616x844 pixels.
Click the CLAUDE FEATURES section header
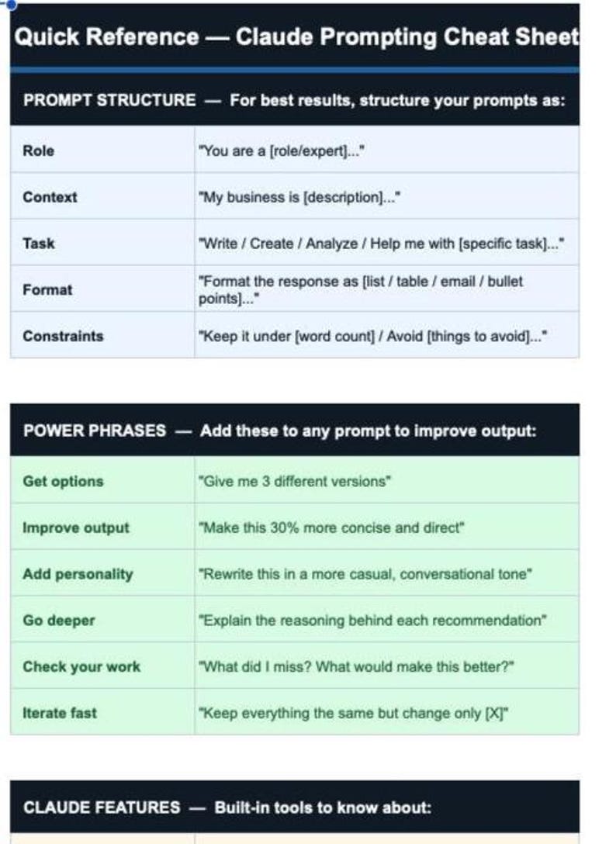tap(295, 807)
